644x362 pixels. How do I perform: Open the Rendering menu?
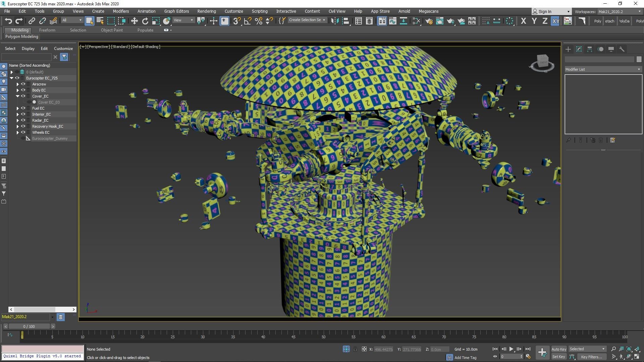click(x=206, y=11)
